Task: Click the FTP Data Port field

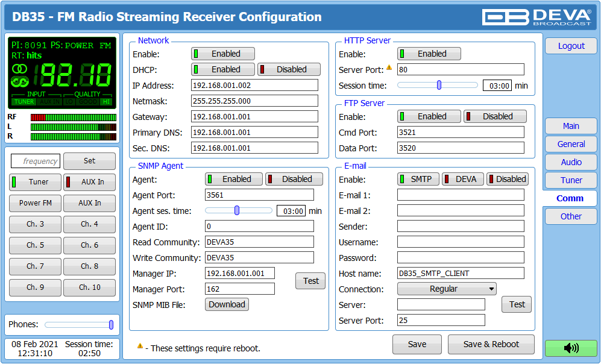Action: click(461, 148)
